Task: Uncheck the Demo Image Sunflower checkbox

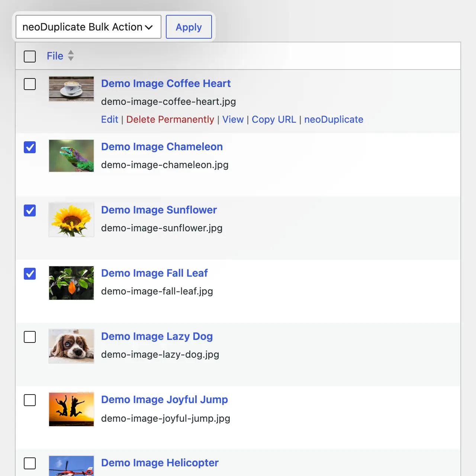Action: click(x=30, y=210)
